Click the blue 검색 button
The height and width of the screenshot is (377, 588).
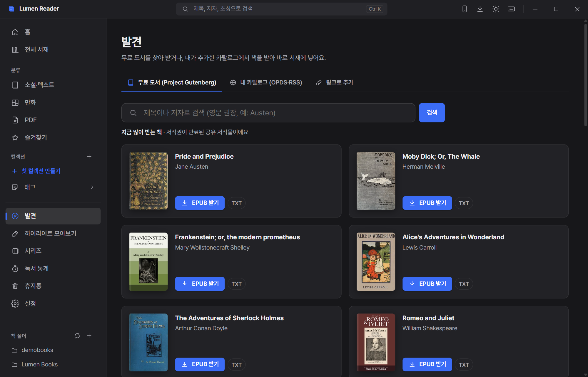tap(432, 113)
